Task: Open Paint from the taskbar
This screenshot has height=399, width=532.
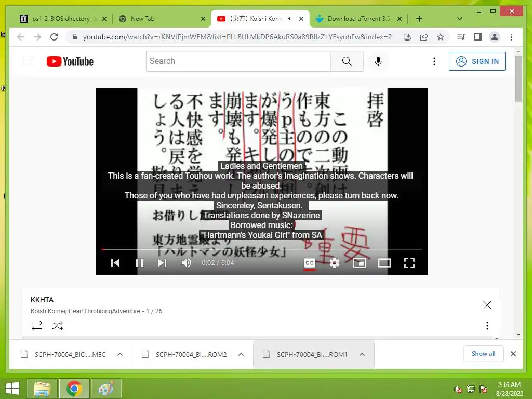Action: 106,389
